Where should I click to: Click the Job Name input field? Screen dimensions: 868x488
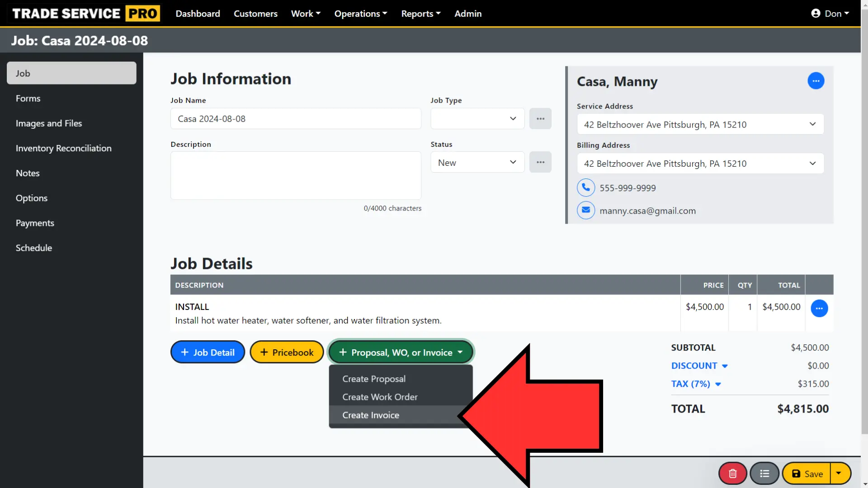coord(296,118)
